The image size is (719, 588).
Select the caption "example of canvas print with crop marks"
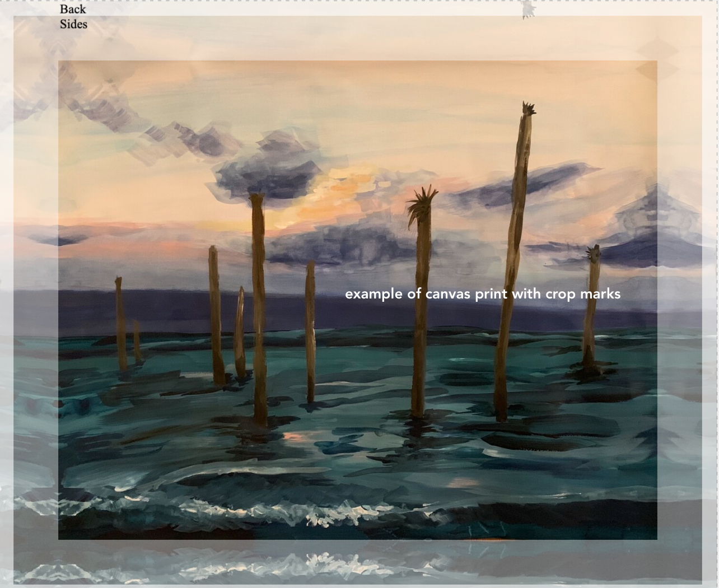[483, 294]
